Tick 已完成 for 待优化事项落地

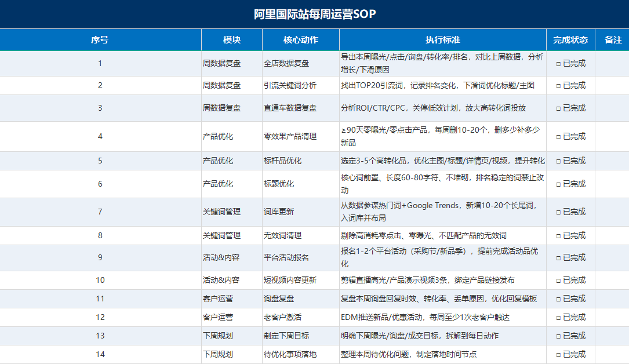[558, 355]
